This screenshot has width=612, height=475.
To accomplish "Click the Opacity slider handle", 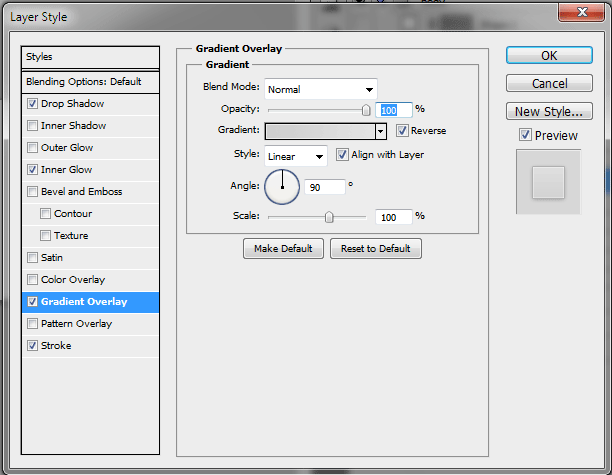I will click(x=366, y=109).
